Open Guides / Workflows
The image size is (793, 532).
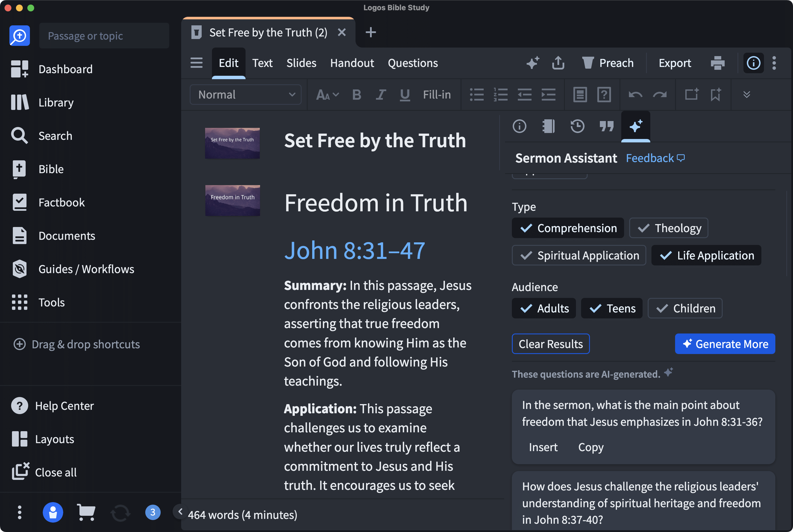pyautogui.click(x=73, y=269)
